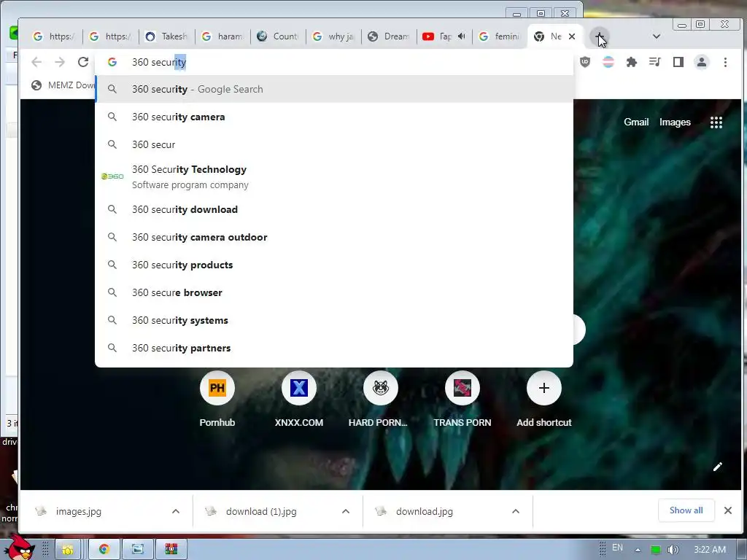Open the MEMZ Download bookmark

63,85
